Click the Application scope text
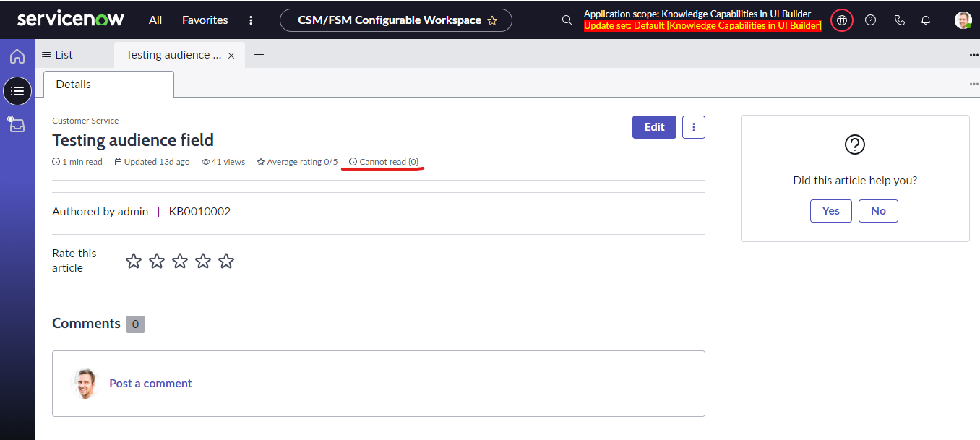This screenshot has height=440, width=980. coord(697,14)
